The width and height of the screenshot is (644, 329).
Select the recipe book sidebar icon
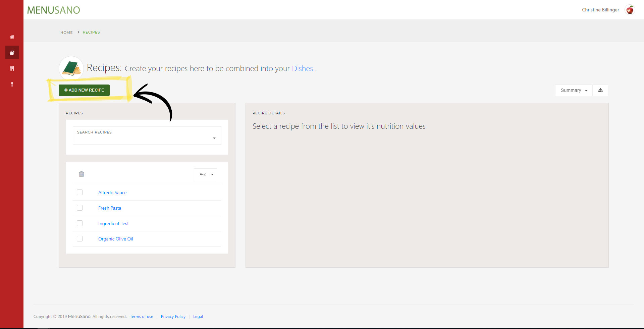12,53
